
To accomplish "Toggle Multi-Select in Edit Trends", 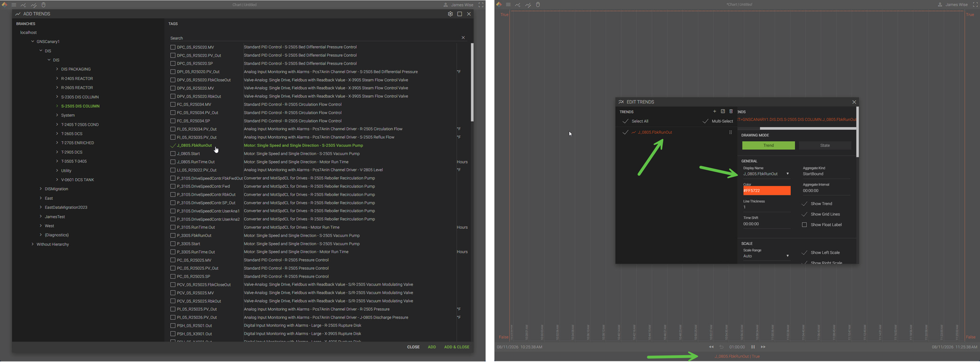I will (x=705, y=121).
